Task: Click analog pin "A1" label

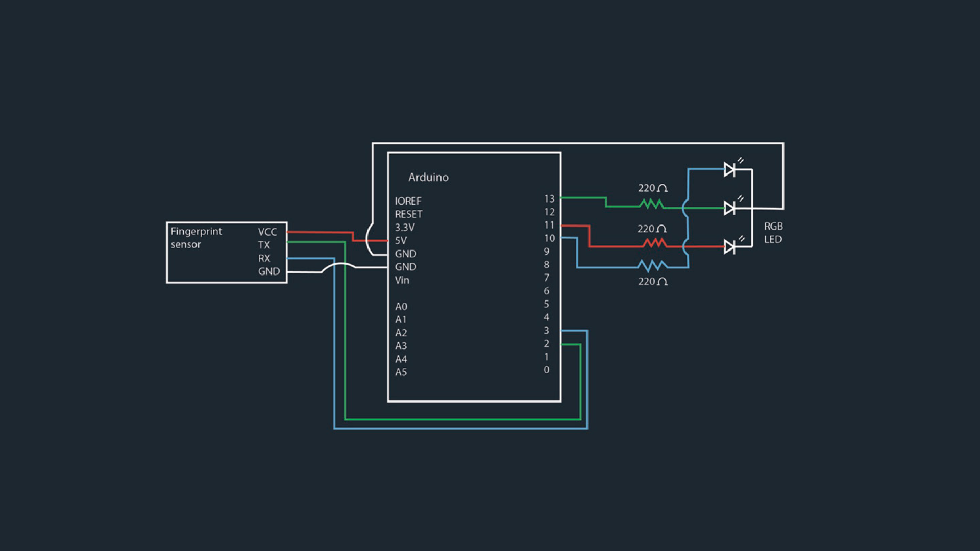Action: click(401, 320)
